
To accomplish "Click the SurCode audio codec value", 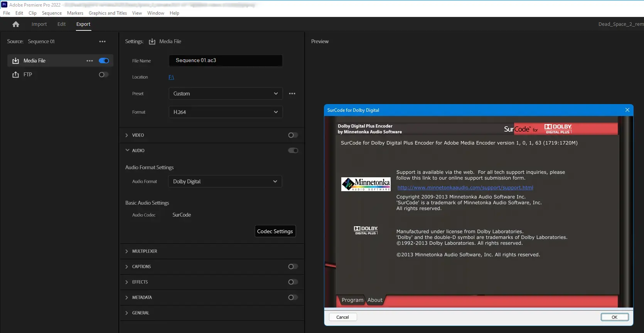I will tap(182, 215).
